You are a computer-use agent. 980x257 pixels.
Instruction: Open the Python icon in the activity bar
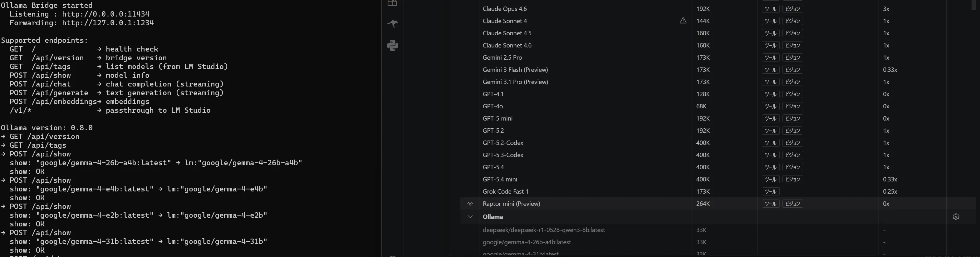coord(392,46)
